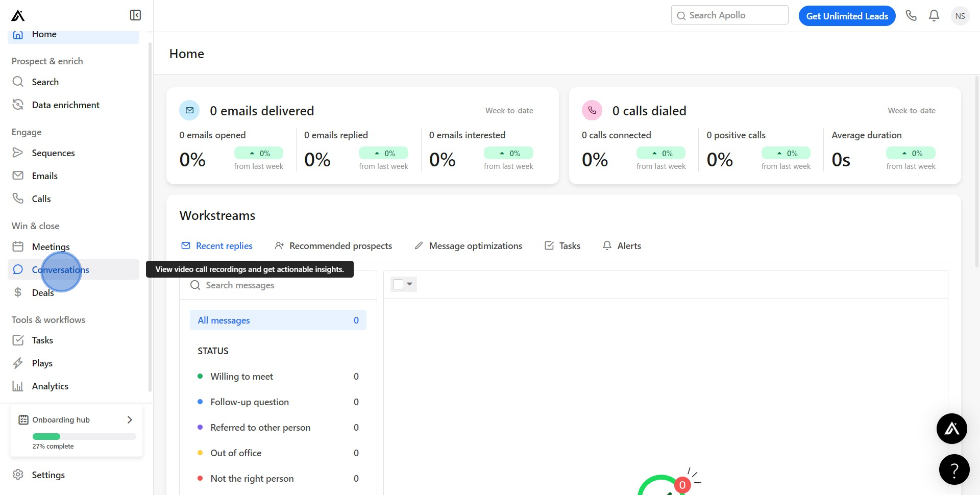Switch to the Recent replies tab
980x495 pixels.
[217, 245]
